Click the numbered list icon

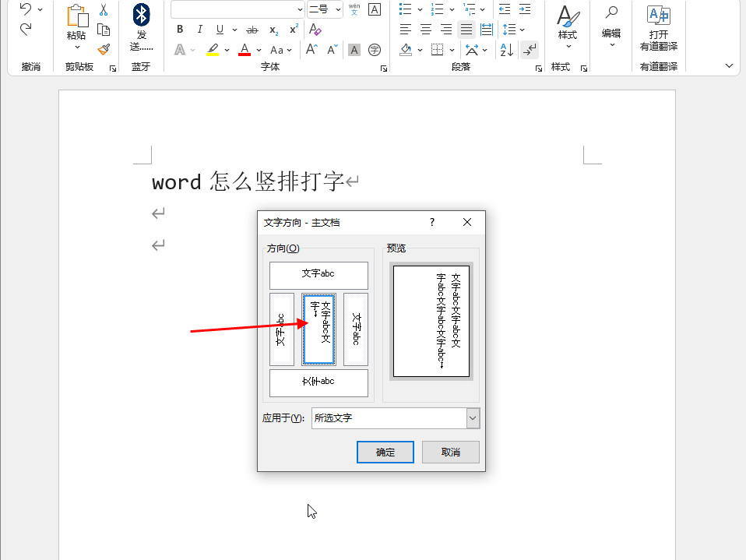click(x=437, y=9)
